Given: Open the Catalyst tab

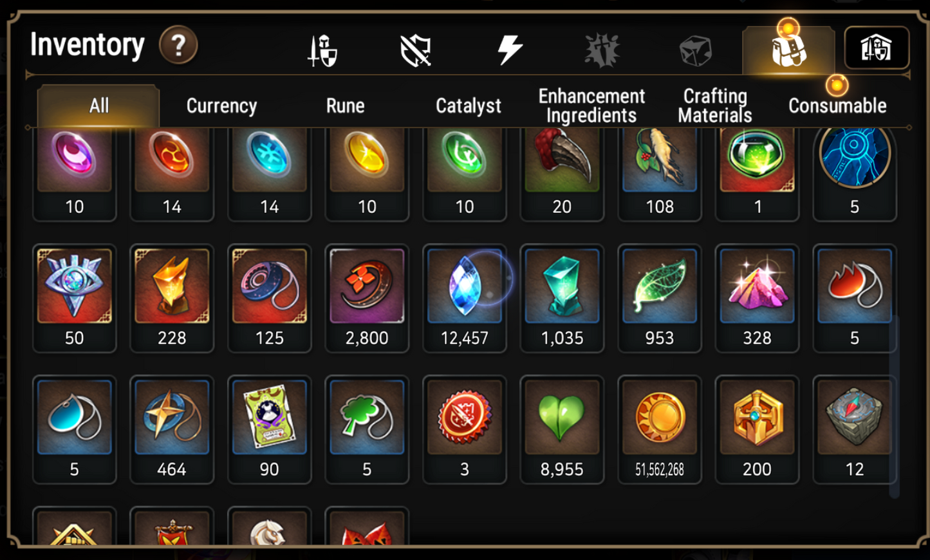Looking at the screenshot, I should click(468, 106).
